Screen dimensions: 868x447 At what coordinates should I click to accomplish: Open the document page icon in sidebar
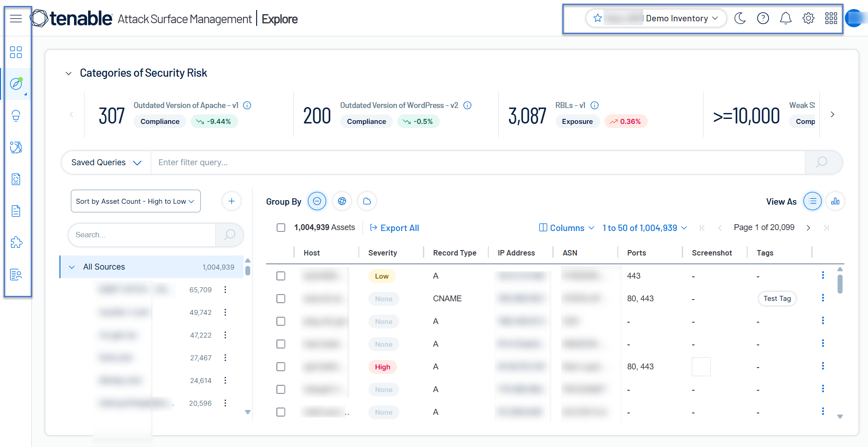click(x=16, y=211)
